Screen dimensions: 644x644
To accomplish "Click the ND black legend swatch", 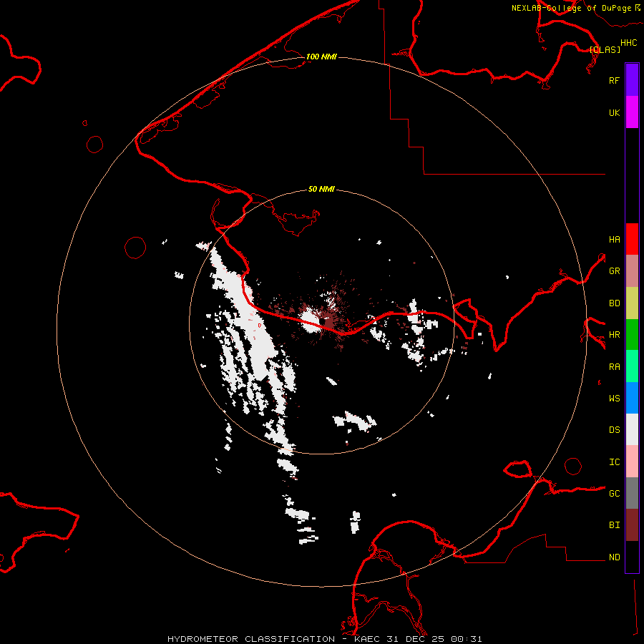I will pyautogui.click(x=632, y=557).
